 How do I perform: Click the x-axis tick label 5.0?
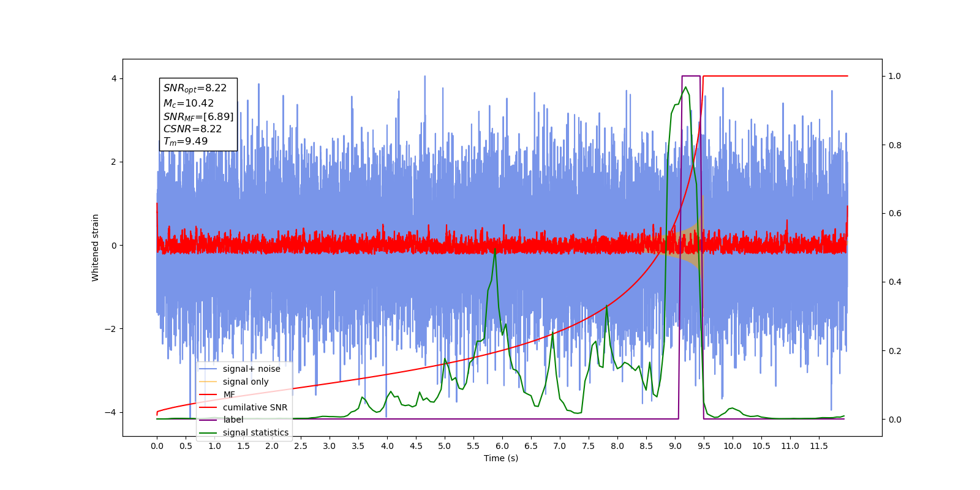(445, 446)
